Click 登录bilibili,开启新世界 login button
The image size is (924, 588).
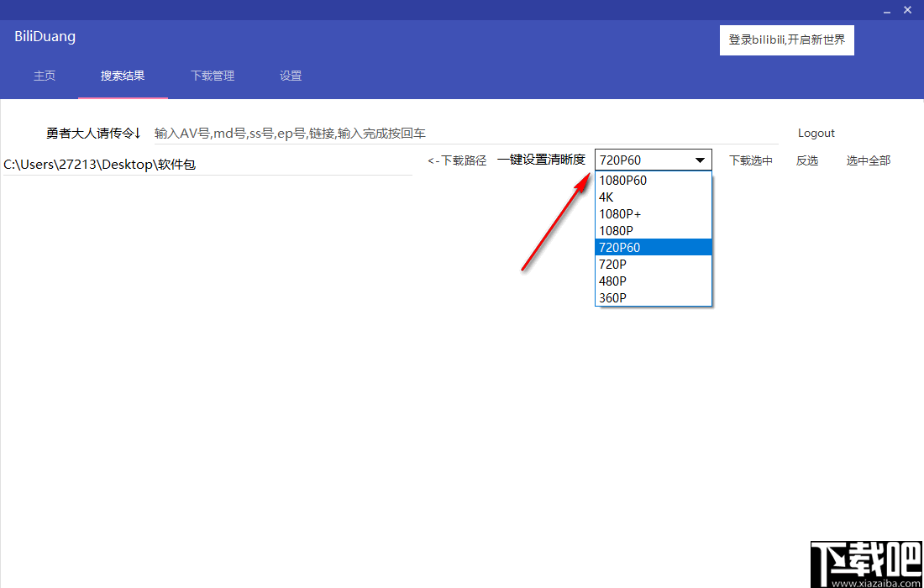tap(786, 39)
